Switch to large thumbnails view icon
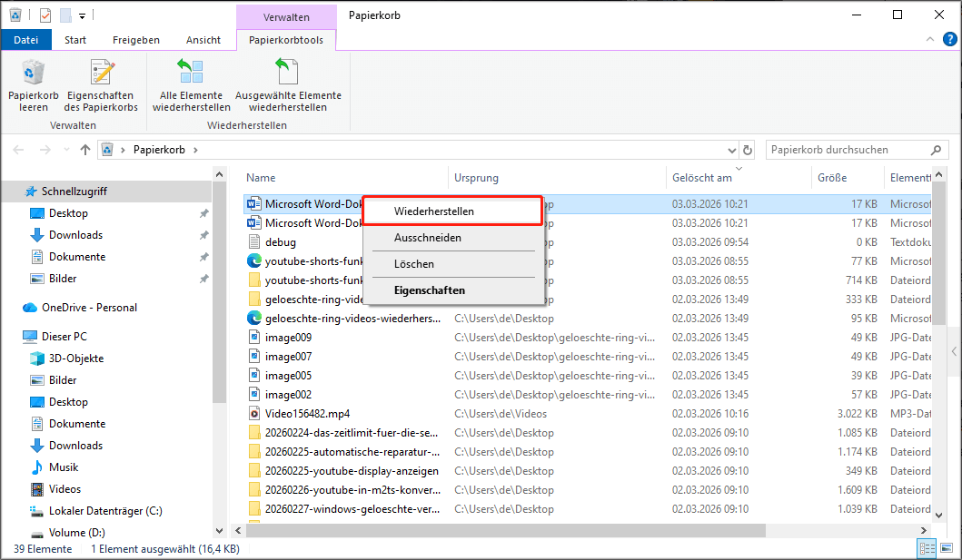 [x=946, y=549]
